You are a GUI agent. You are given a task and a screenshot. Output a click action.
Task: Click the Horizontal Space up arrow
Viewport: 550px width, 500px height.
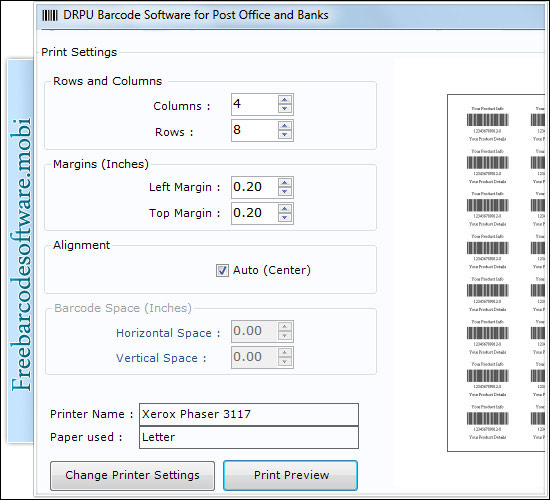pyautogui.click(x=284, y=327)
